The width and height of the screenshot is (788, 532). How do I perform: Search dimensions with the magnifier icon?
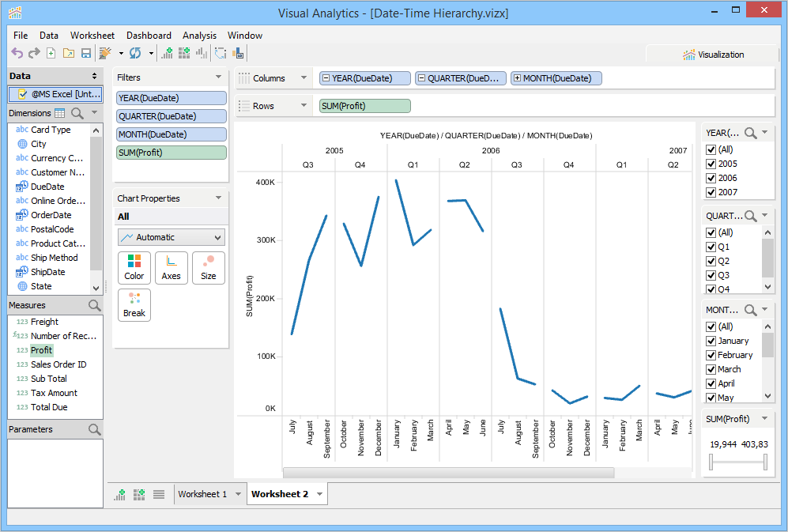(x=77, y=113)
